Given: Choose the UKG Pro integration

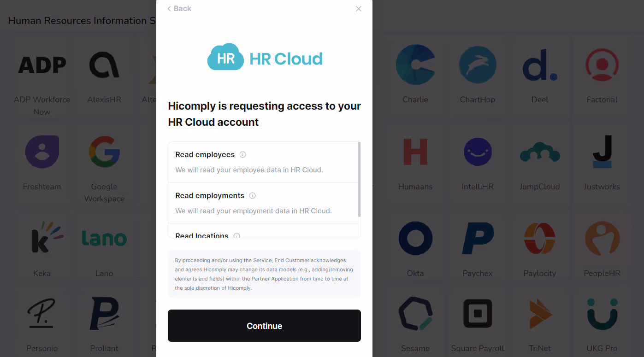Looking at the screenshot, I should pyautogui.click(x=602, y=322).
